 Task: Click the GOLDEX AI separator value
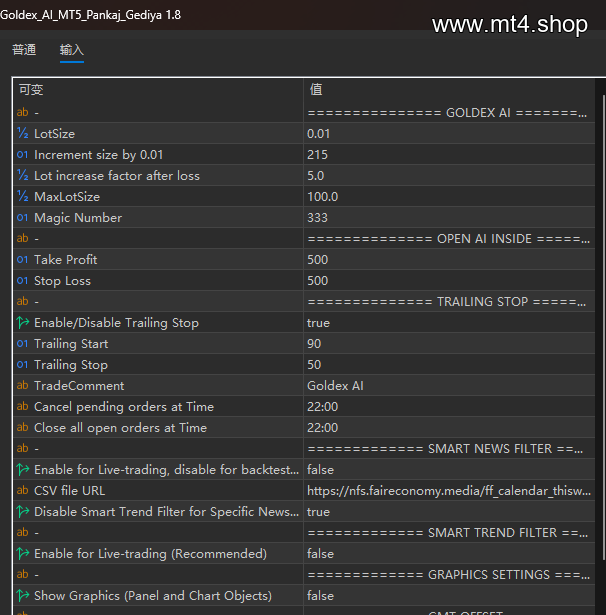(449, 113)
